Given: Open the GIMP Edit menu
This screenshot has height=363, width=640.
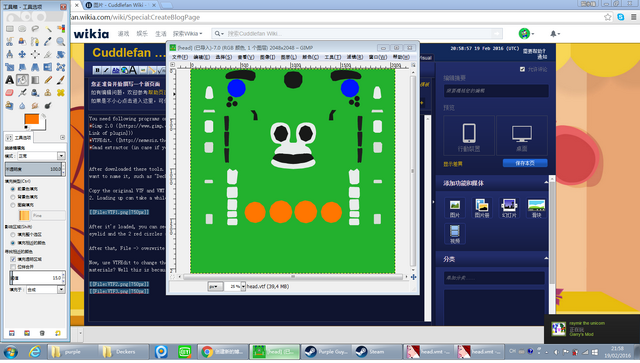Looking at the screenshot, I should (202, 57).
